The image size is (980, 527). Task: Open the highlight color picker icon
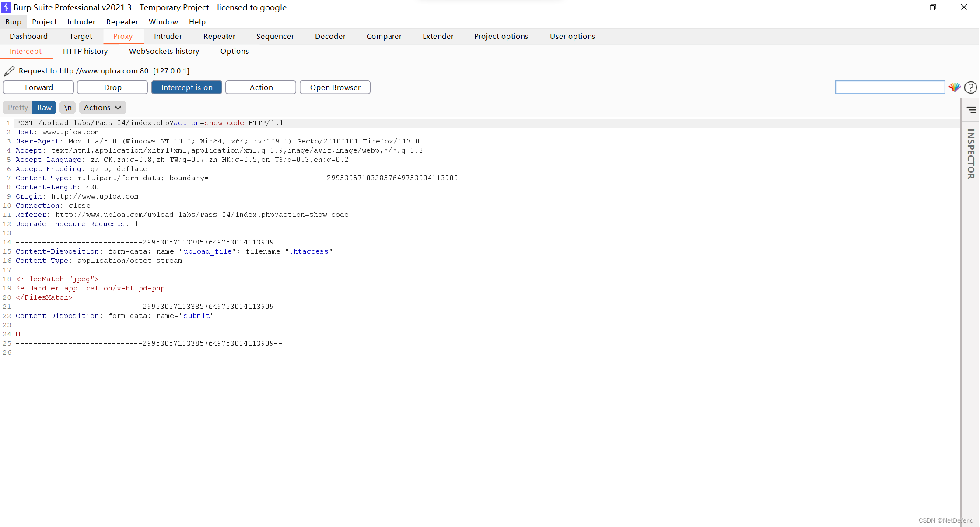coord(955,87)
